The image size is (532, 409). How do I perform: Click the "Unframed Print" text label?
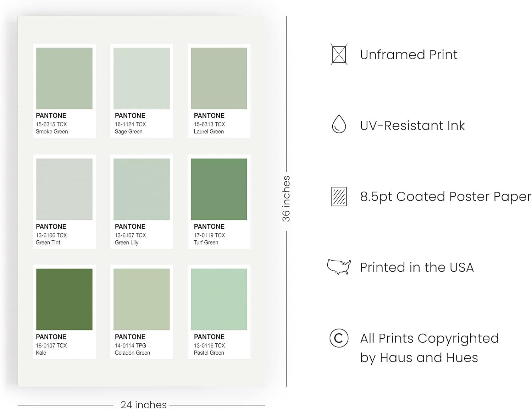[409, 55]
